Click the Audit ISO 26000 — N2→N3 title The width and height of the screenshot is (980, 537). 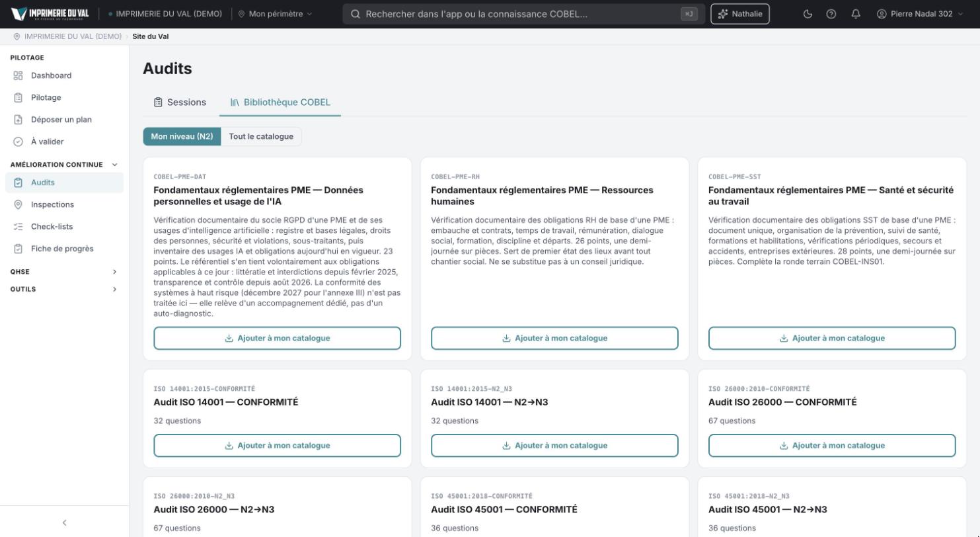pos(213,509)
